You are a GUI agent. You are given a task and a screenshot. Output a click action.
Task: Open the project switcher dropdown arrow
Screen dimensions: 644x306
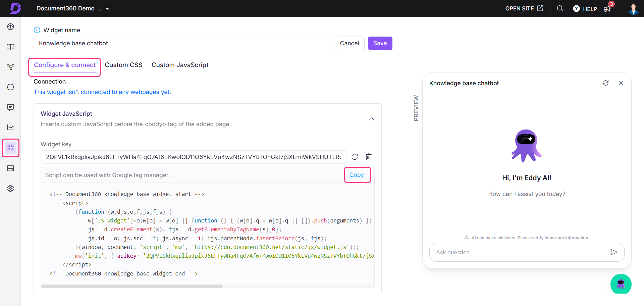coord(107,9)
